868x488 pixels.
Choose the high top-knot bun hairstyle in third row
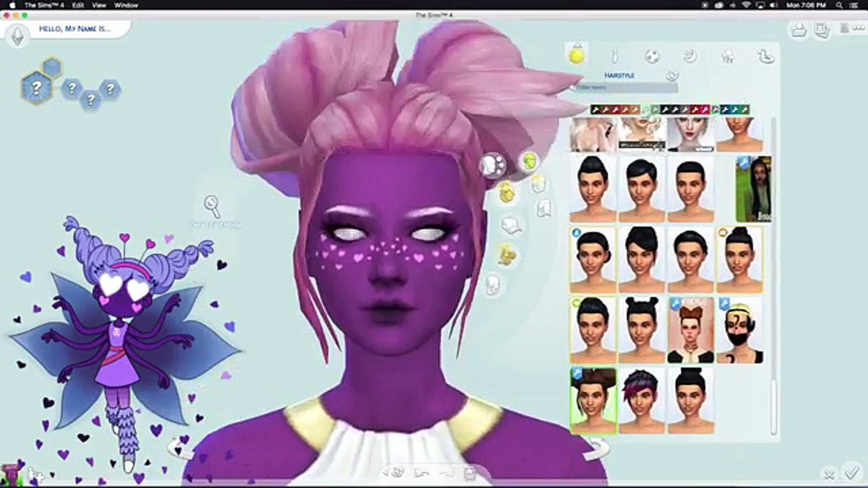(740, 260)
